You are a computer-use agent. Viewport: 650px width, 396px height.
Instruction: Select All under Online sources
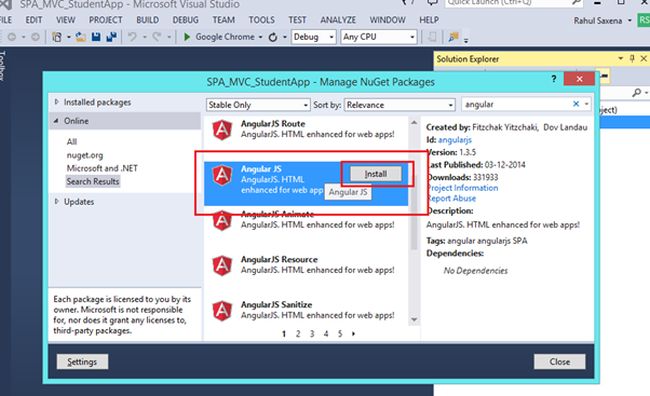[72, 141]
